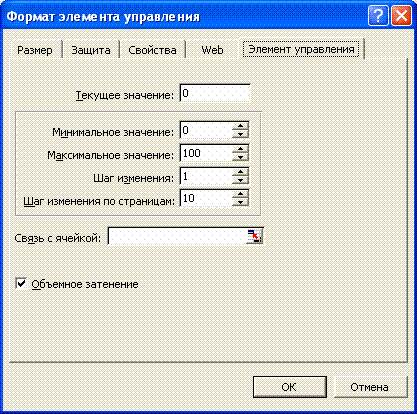
Task: Increase Минимальное значение with up arrow
Action: pos(241,126)
